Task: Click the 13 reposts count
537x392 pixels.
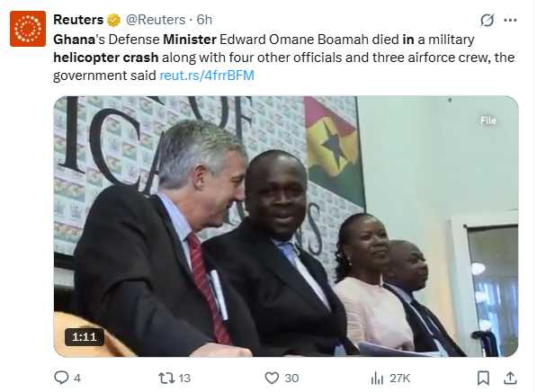Action: pyautogui.click(x=184, y=379)
